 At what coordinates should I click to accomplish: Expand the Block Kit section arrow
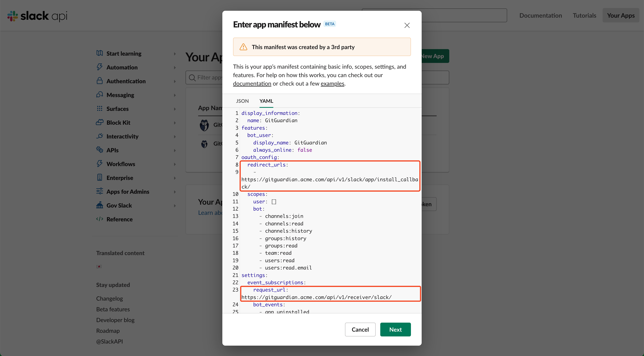175,123
